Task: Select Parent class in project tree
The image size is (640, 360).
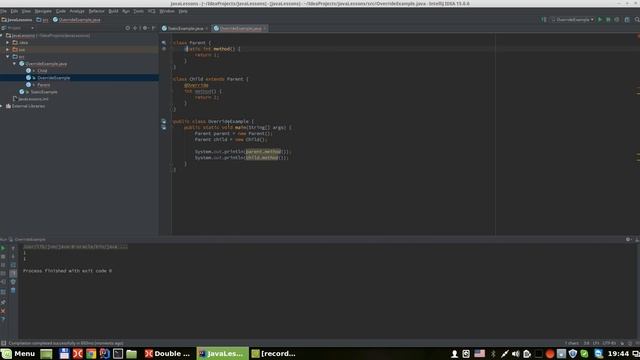Action: click(x=44, y=85)
